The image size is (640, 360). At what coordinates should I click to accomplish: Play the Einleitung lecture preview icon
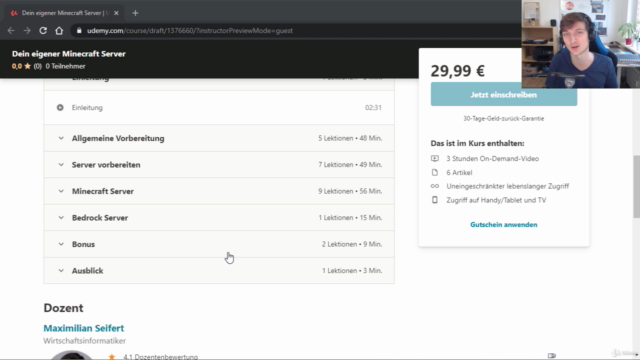[60, 108]
